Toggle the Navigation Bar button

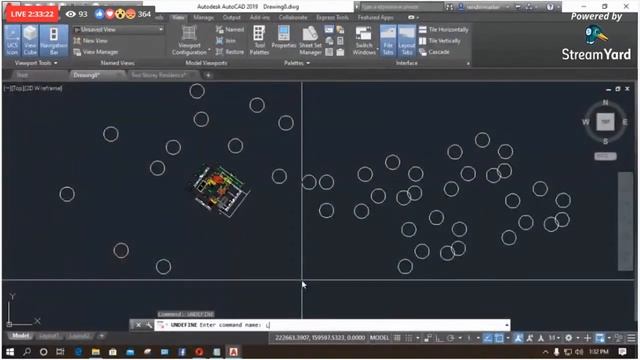coord(54,40)
